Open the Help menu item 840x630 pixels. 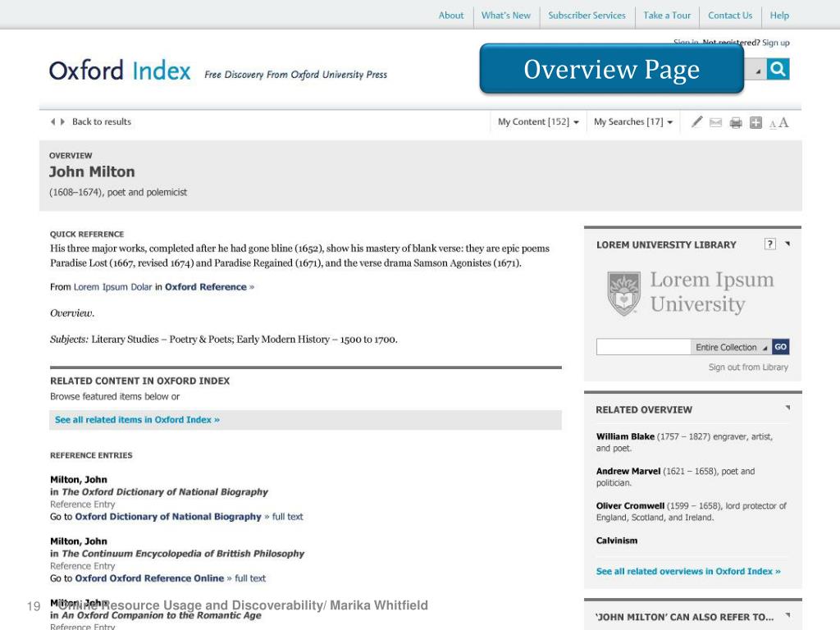coord(779,16)
